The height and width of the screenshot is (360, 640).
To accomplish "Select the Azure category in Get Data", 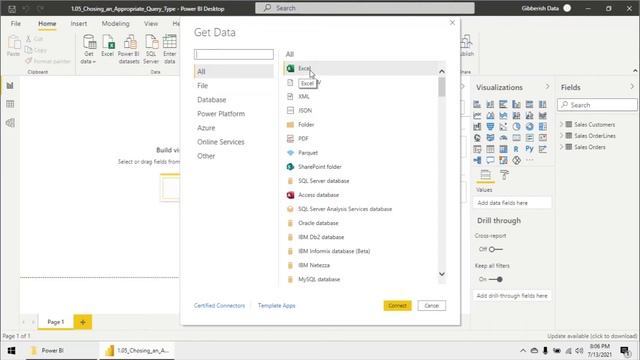I will [206, 128].
